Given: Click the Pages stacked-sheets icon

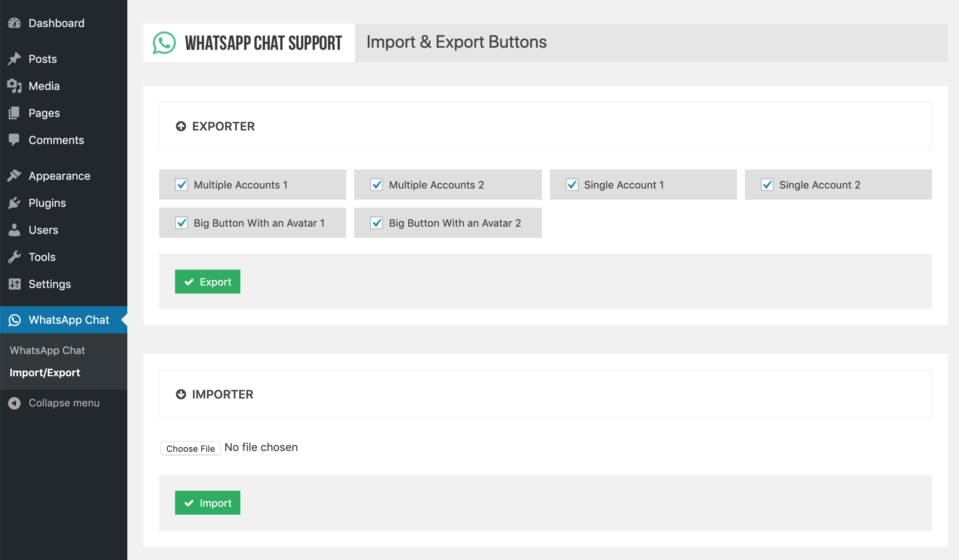Looking at the screenshot, I should [x=14, y=113].
